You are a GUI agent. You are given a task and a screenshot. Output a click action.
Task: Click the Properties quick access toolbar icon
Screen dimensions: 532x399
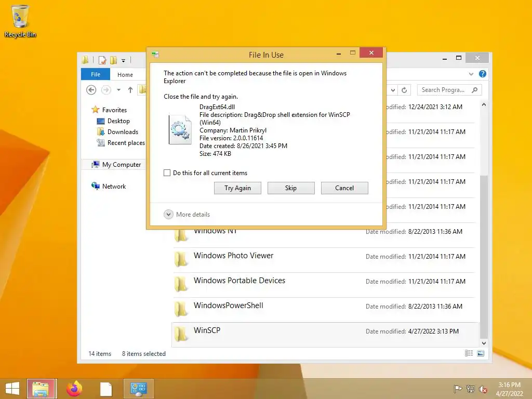click(x=102, y=60)
